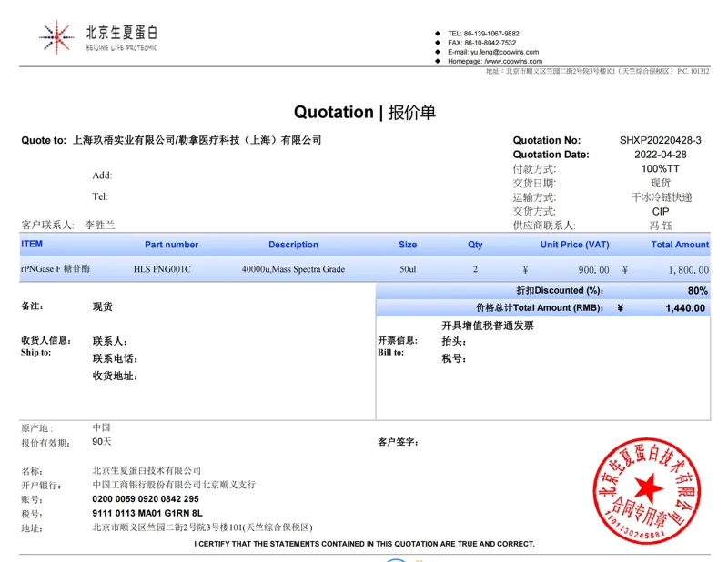Click the 价格总计Total Amount (RMB) label
728x562 pixels.
coord(540,307)
